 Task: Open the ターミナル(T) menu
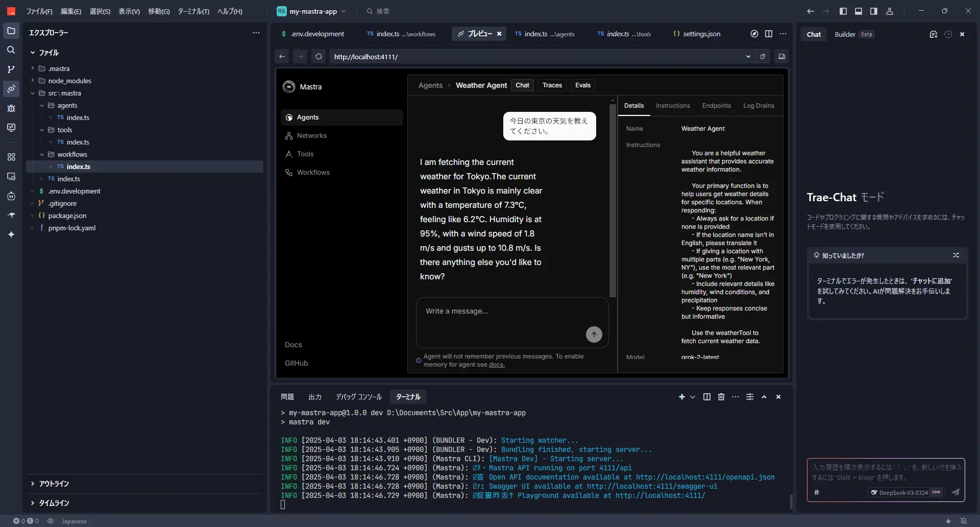[193, 11]
